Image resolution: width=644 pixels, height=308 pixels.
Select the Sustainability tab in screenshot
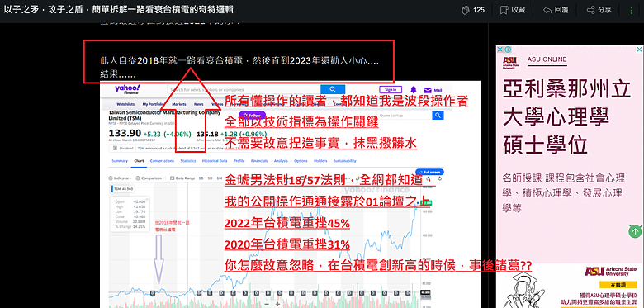pos(344,161)
